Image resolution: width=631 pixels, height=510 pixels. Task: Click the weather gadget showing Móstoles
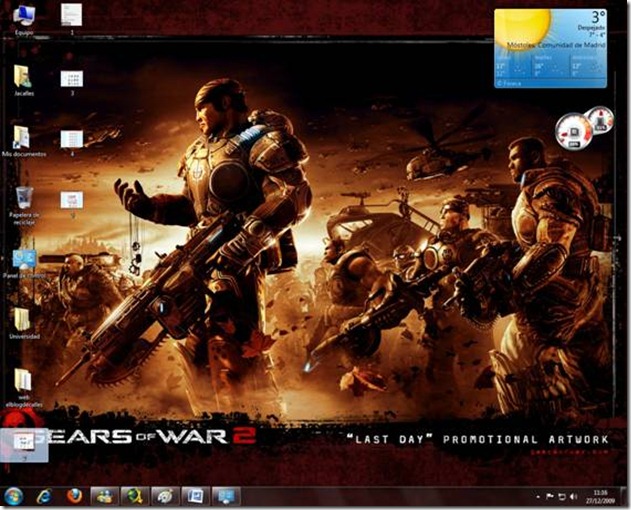coord(551,48)
